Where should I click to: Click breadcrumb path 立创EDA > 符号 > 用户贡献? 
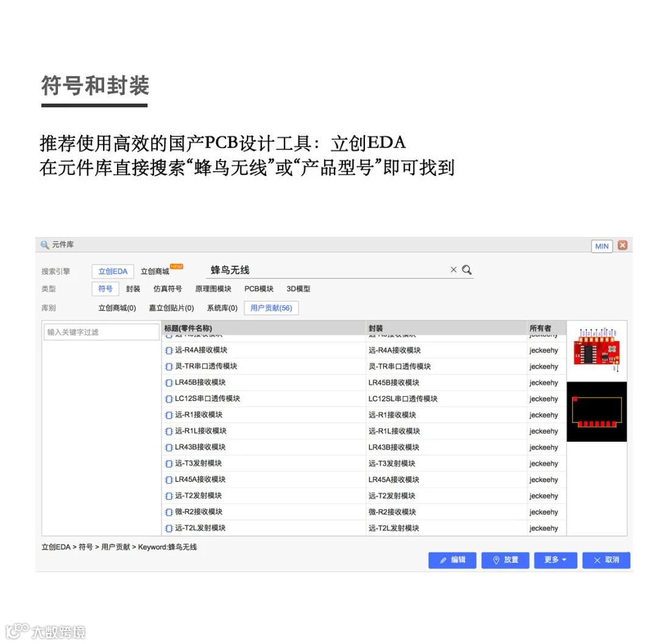coord(86,547)
